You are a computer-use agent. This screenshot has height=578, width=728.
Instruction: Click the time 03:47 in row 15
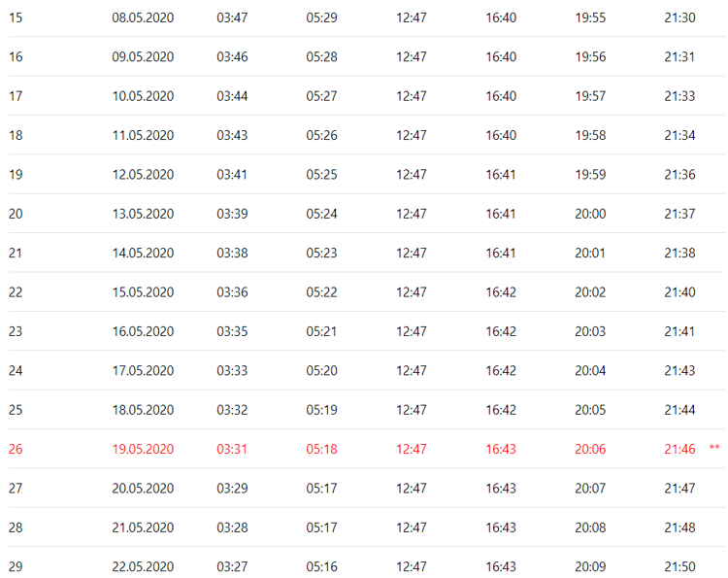click(232, 17)
